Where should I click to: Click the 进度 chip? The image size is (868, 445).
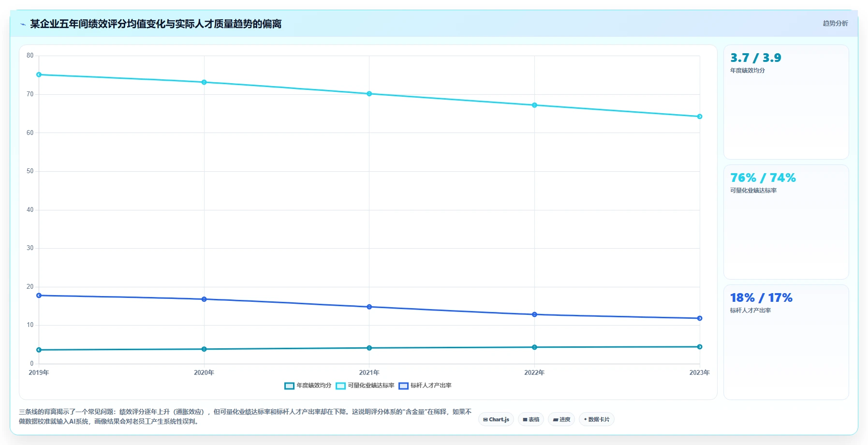click(561, 419)
